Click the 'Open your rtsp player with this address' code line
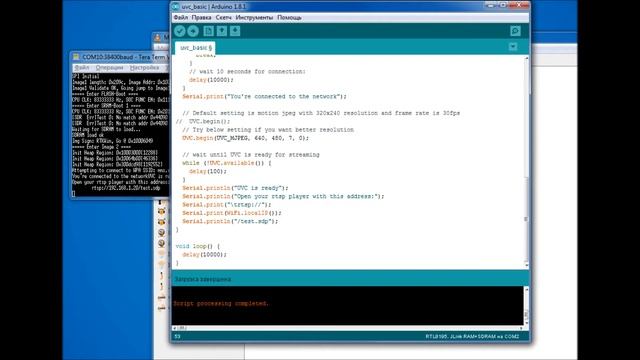640x360 pixels. [283, 196]
